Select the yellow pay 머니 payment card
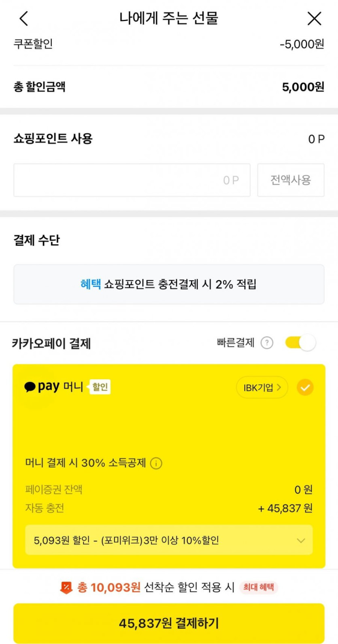This screenshot has height=644, width=338. (x=168, y=429)
